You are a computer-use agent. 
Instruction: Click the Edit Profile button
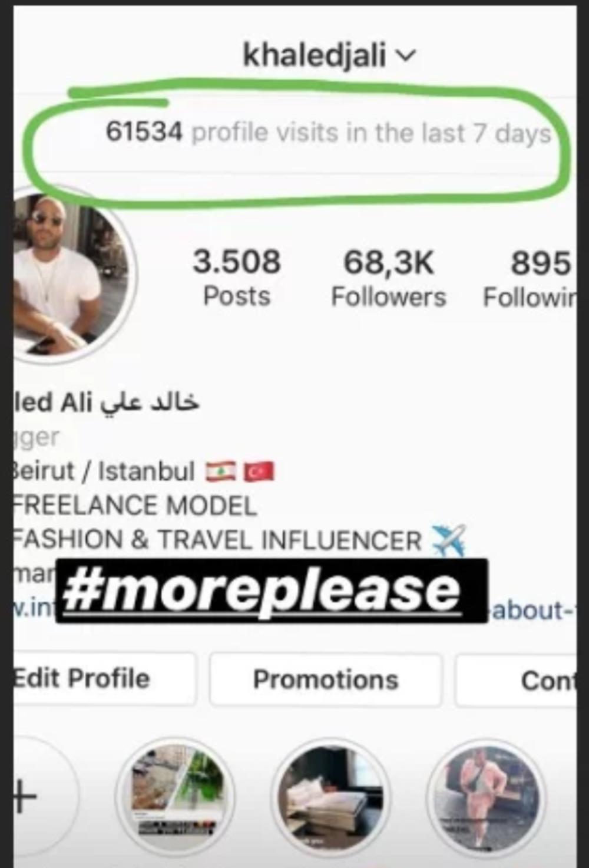[x=104, y=678]
